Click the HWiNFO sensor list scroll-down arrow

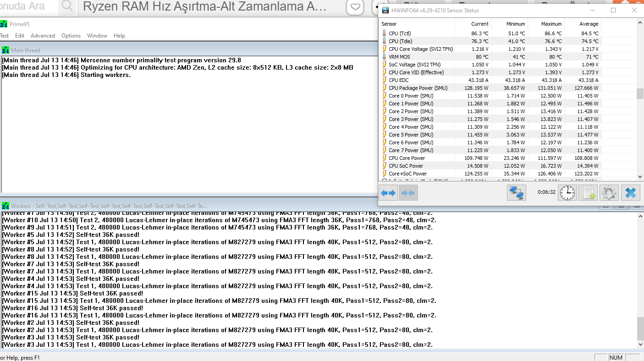[x=640, y=176]
